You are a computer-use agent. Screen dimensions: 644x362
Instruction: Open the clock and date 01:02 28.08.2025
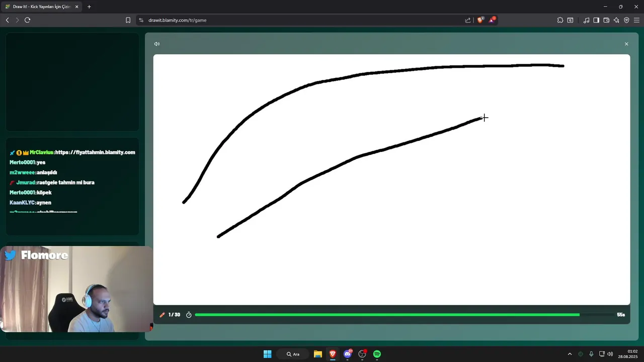(628, 354)
